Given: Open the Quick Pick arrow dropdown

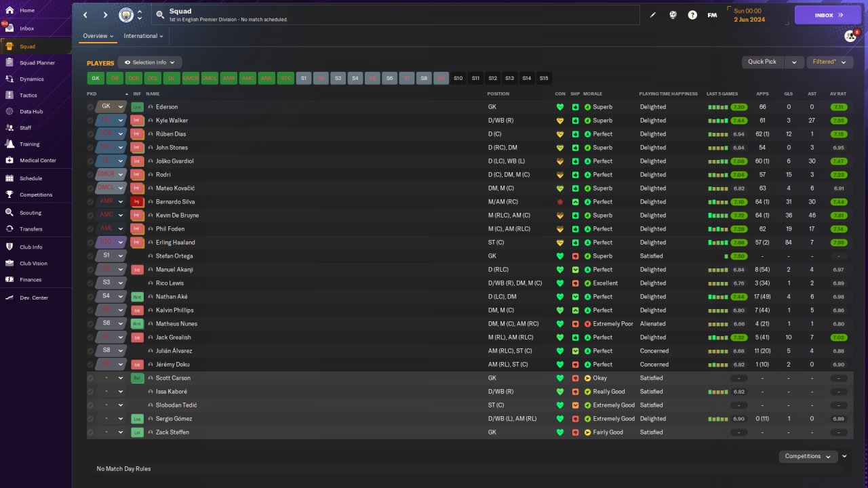Looking at the screenshot, I should coord(794,62).
